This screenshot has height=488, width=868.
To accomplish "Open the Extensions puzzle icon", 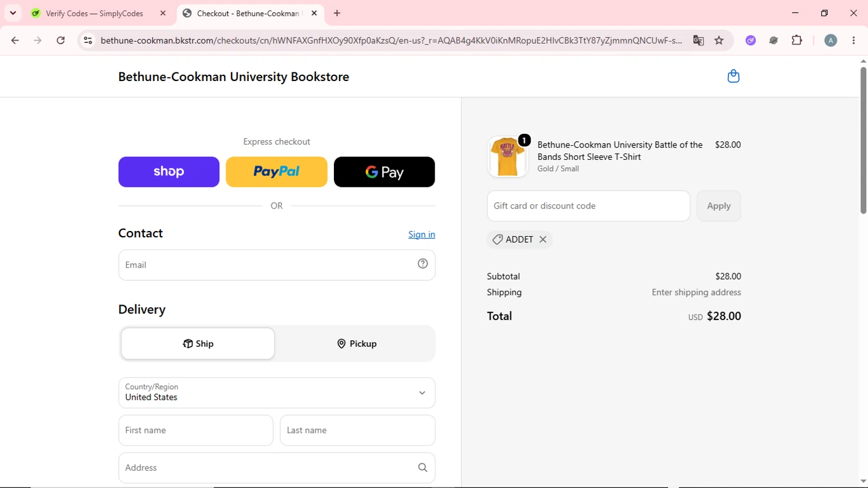I will point(797,41).
